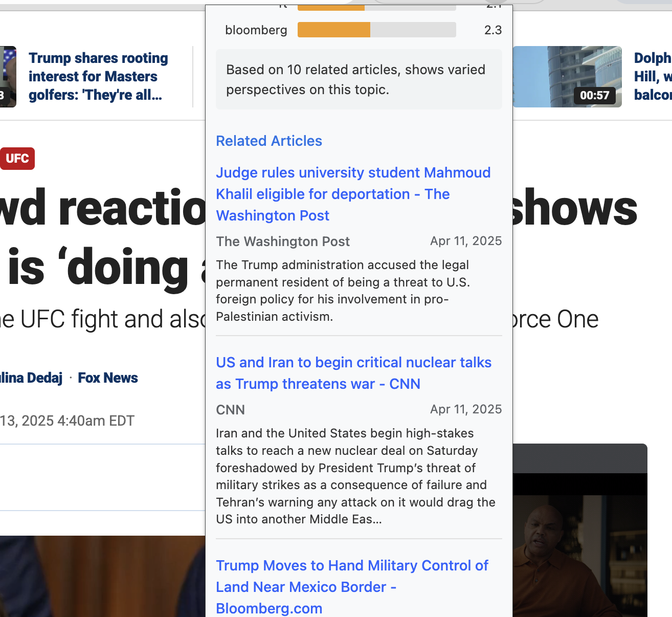Click the bloomberg 2.3 score value
The height and width of the screenshot is (617, 672).
pyautogui.click(x=493, y=30)
